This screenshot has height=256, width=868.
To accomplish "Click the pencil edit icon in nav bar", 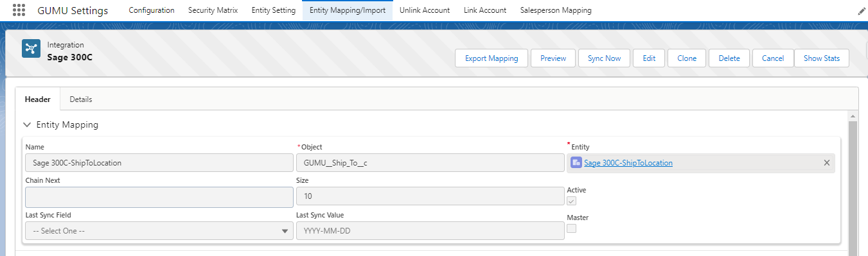I will (862, 11).
